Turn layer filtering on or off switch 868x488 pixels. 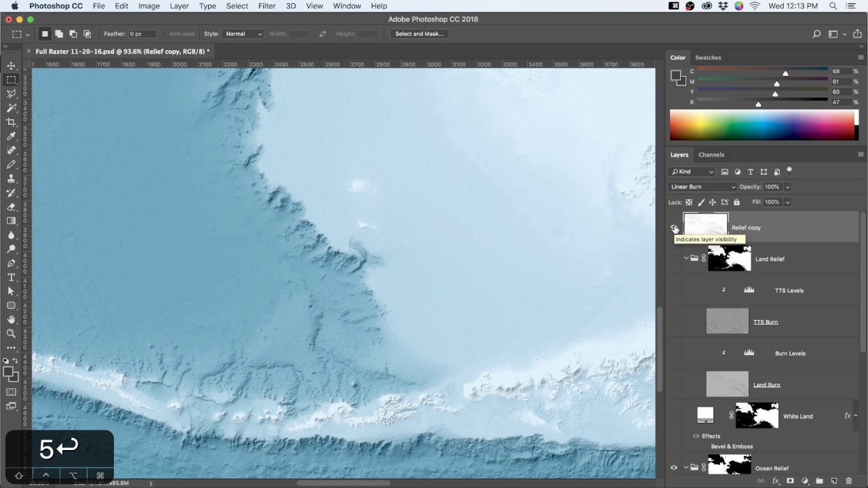pyautogui.click(x=789, y=171)
